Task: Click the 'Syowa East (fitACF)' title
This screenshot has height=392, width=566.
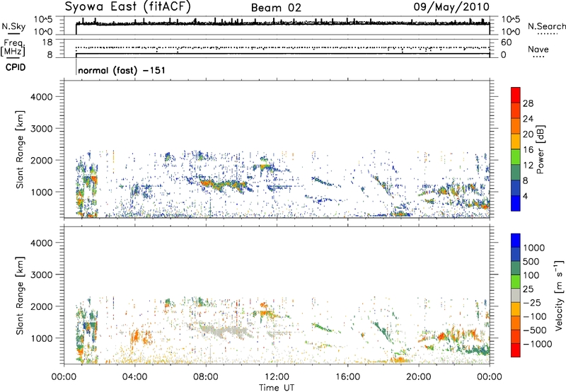Action: [x=128, y=7]
